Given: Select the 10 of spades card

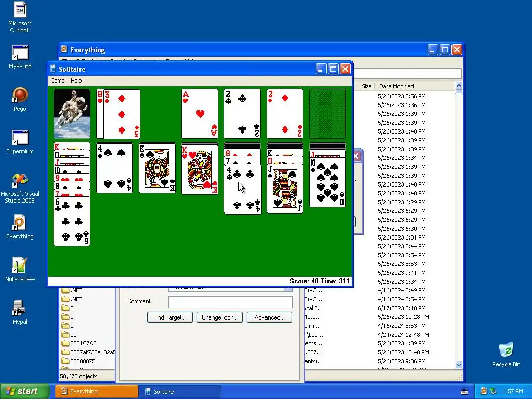Looking at the screenshot, I should pyautogui.click(x=327, y=182).
